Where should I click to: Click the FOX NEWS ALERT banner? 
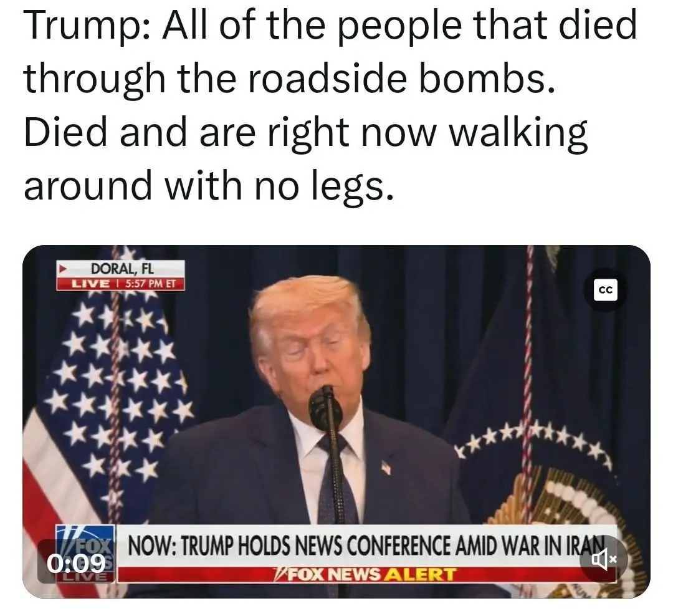point(365,574)
